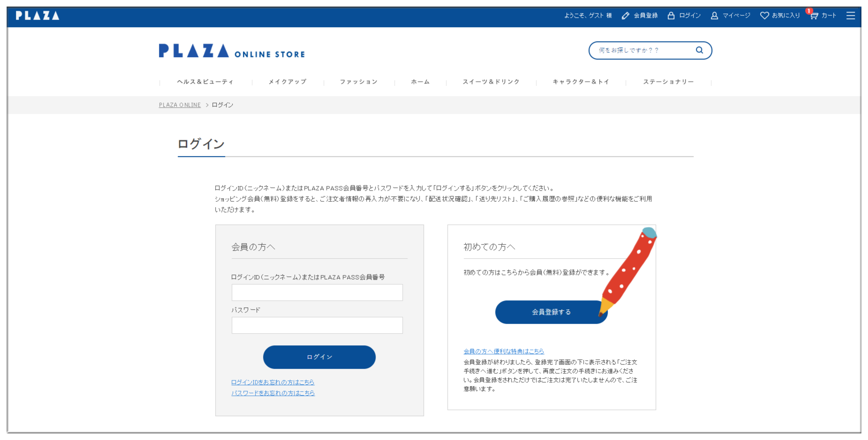Click the heart favorites icon
The width and height of the screenshot is (868, 440).
[764, 16]
